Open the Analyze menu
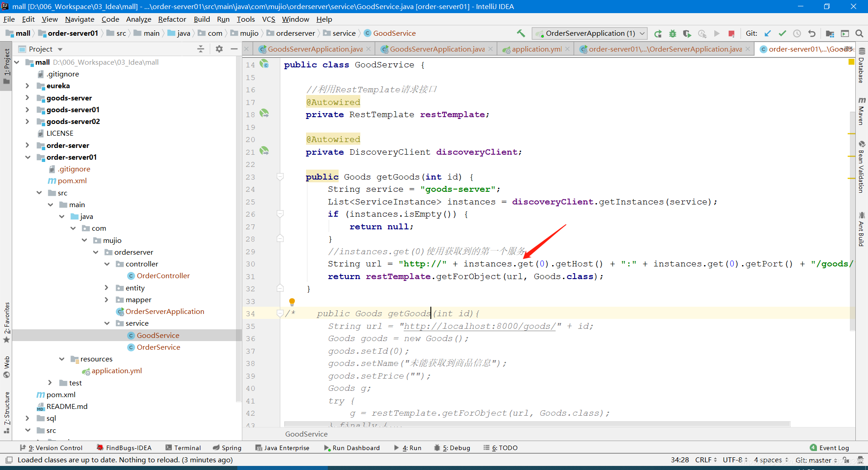 (x=138, y=19)
